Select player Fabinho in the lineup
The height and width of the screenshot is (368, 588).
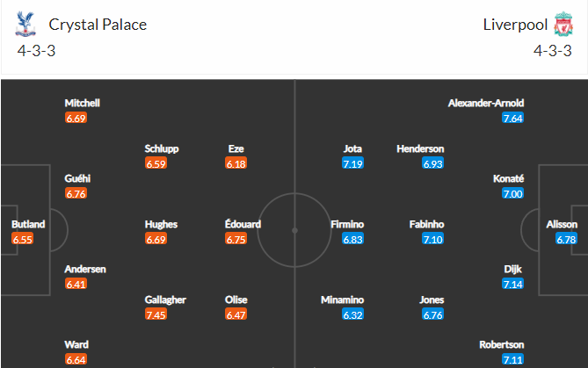(426, 224)
